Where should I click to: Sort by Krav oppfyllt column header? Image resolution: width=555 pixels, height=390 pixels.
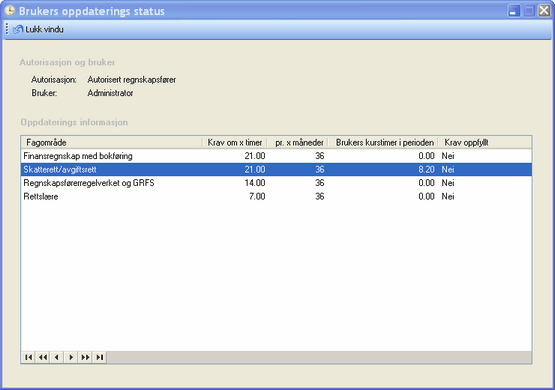tap(485, 142)
